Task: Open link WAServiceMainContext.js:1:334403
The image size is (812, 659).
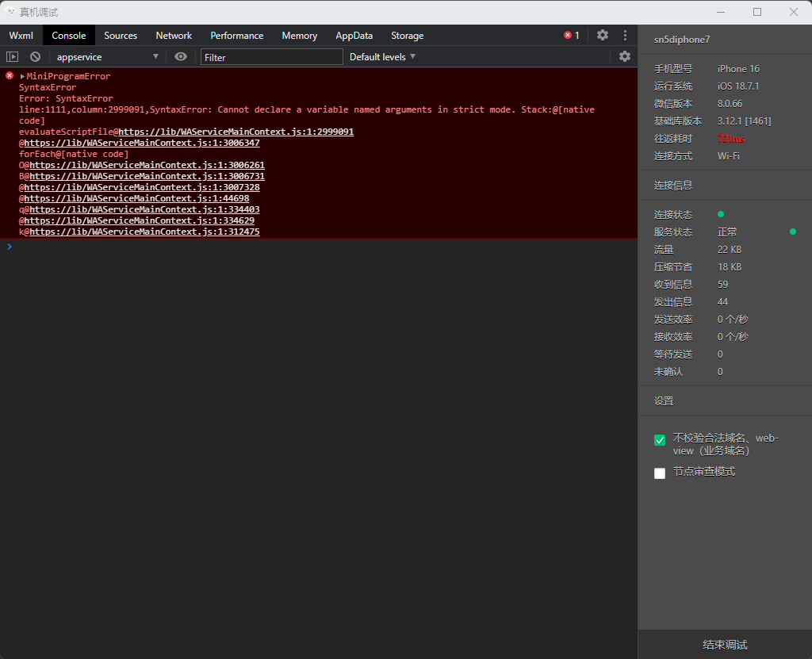Action: point(144,209)
